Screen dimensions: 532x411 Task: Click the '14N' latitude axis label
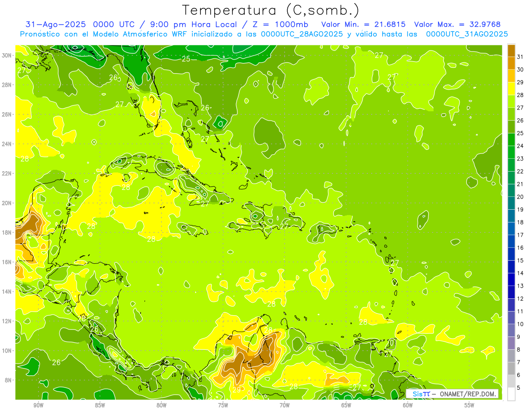pyautogui.click(x=7, y=292)
